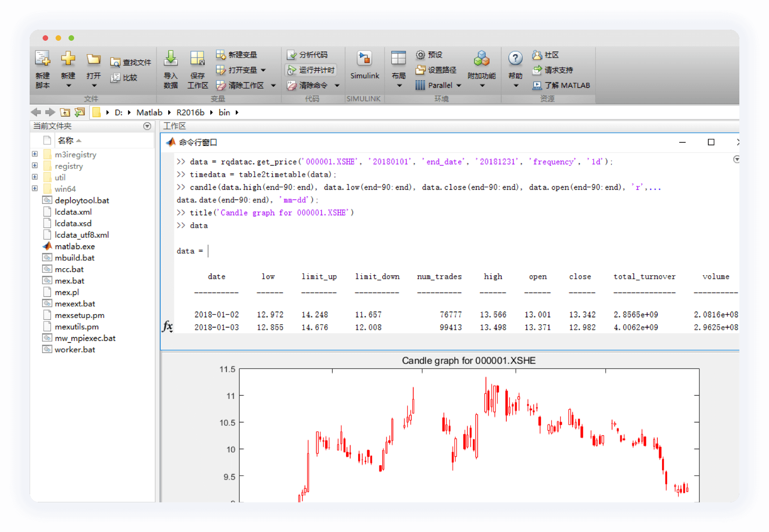Click Preferences (预设) gear icon
The width and height of the screenshot is (769, 532).
pos(420,55)
